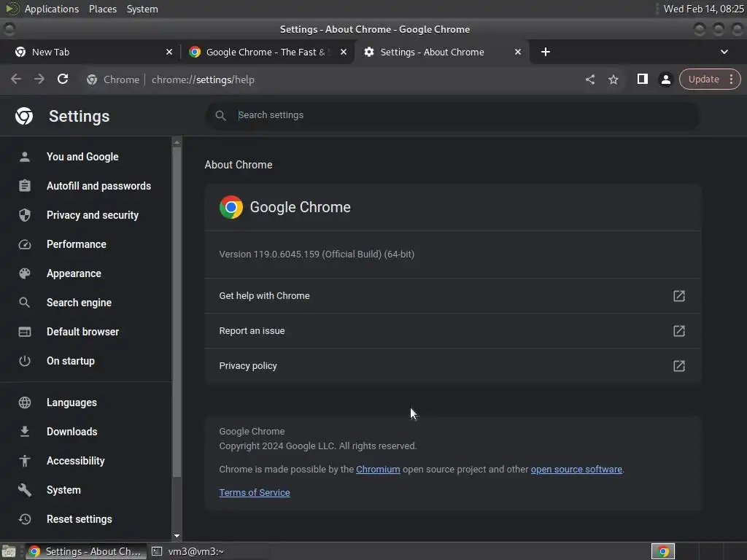Open the Applications menu
The height and width of the screenshot is (560, 747).
[52, 9]
